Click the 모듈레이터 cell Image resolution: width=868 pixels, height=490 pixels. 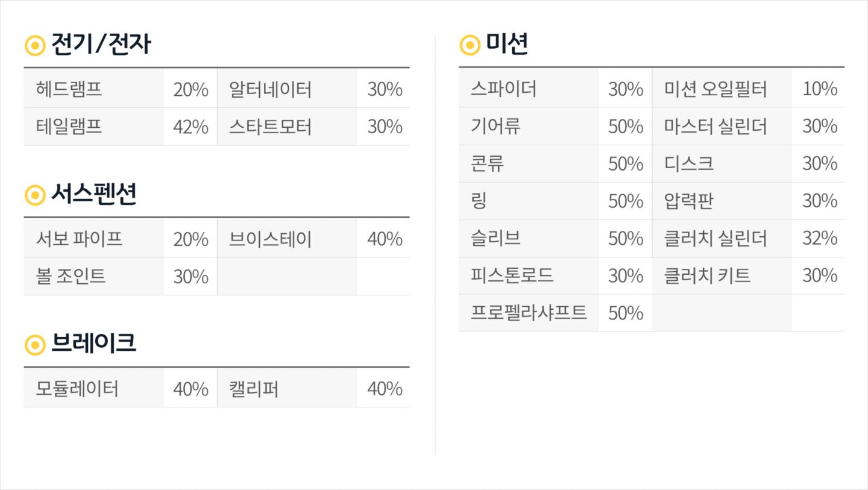tap(77, 388)
